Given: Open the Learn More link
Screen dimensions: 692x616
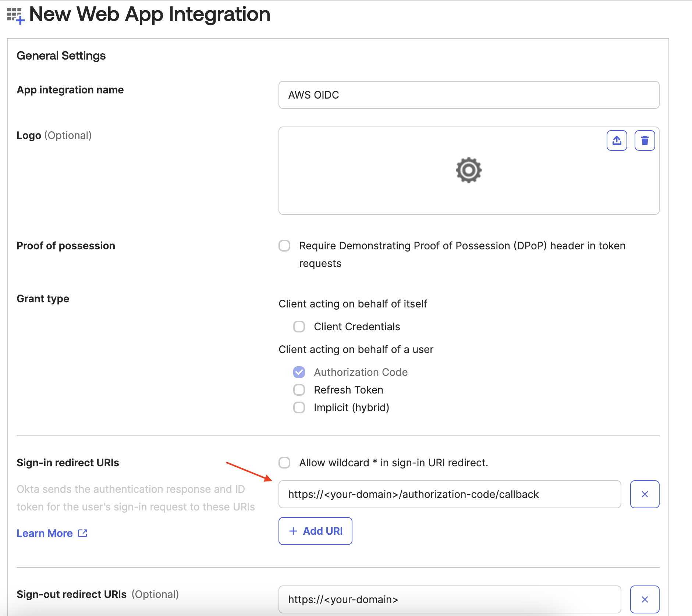Looking at the screenshot, I should pyautogui.click(x=45, y=533).
